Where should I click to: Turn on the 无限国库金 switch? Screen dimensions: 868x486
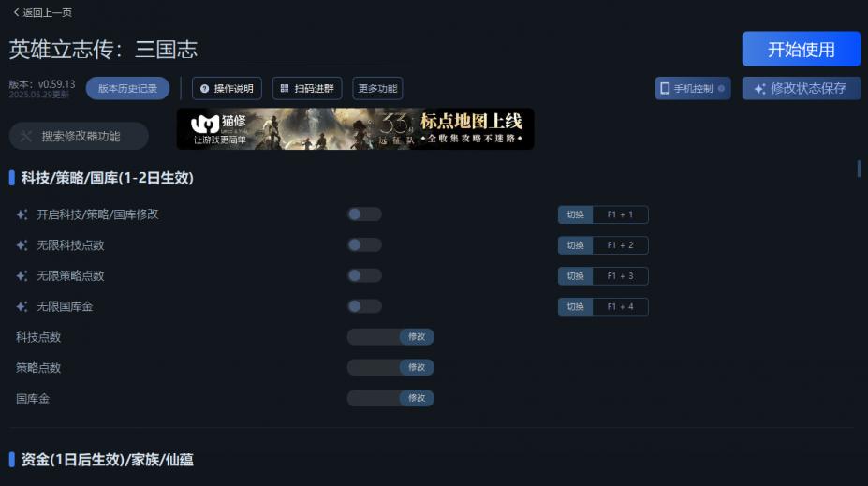364,306
